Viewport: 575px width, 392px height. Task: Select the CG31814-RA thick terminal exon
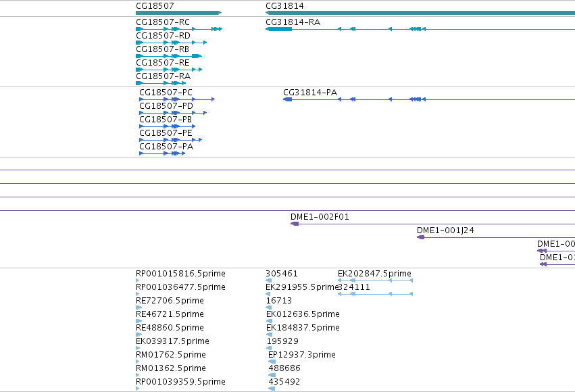click(x=278, y=29)
